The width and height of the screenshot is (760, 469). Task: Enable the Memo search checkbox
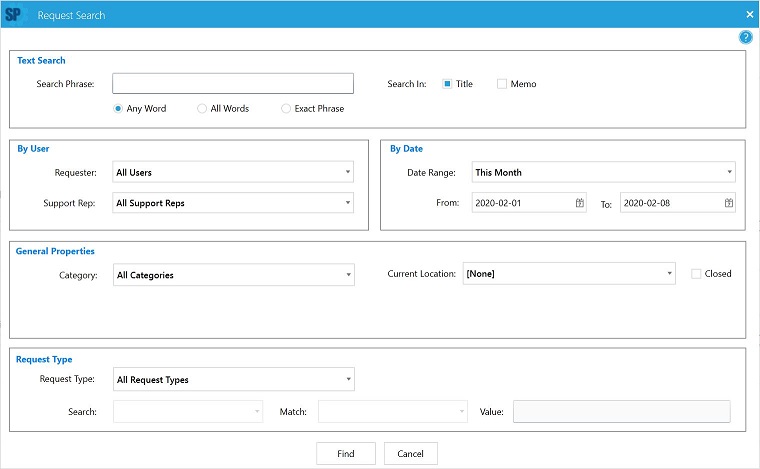(502, 84)
